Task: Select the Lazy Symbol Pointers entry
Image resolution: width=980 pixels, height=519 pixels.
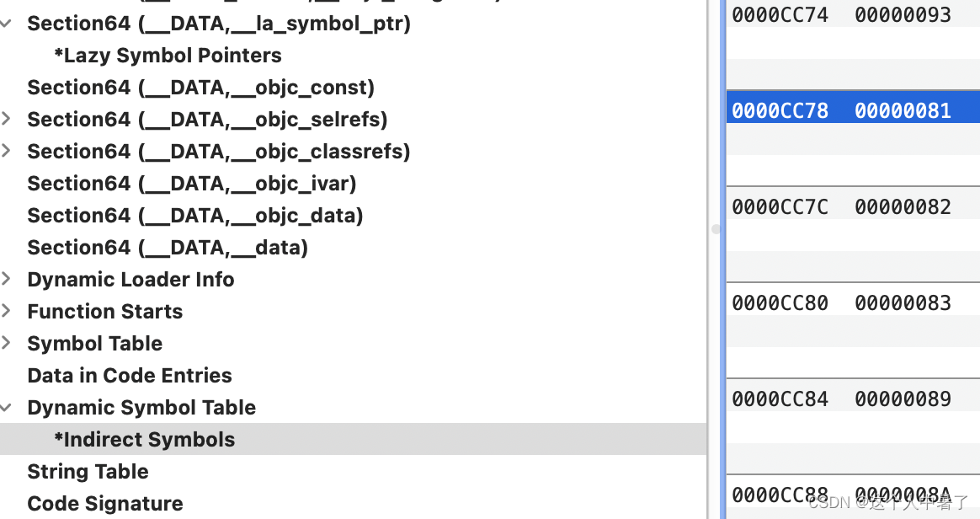Action: (x=168, y=55)
